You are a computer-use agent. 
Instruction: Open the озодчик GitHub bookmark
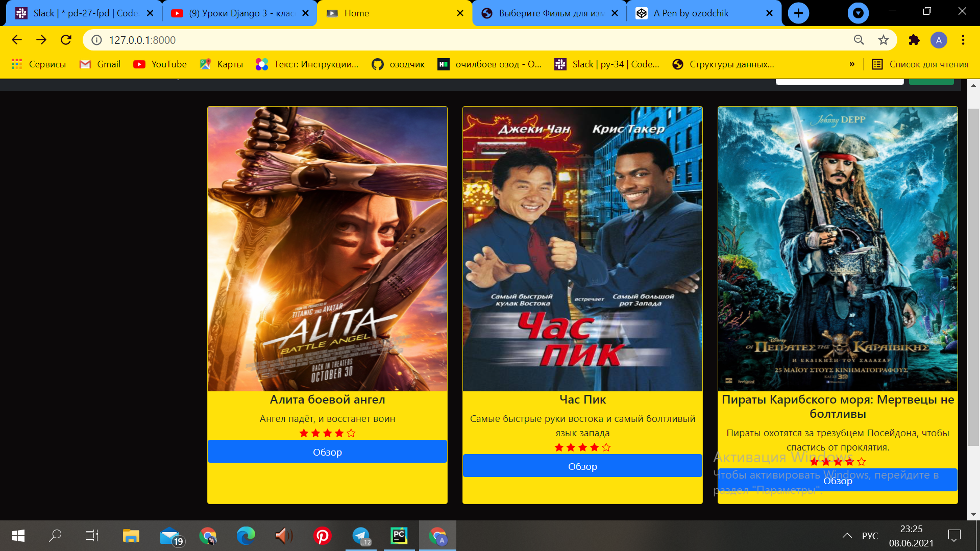[x=398, y=64]
